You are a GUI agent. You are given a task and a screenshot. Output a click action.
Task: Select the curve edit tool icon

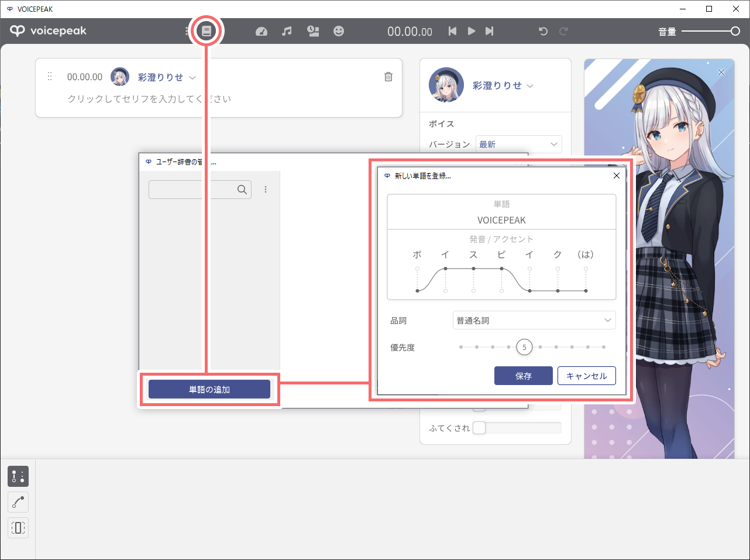(18, 502)
